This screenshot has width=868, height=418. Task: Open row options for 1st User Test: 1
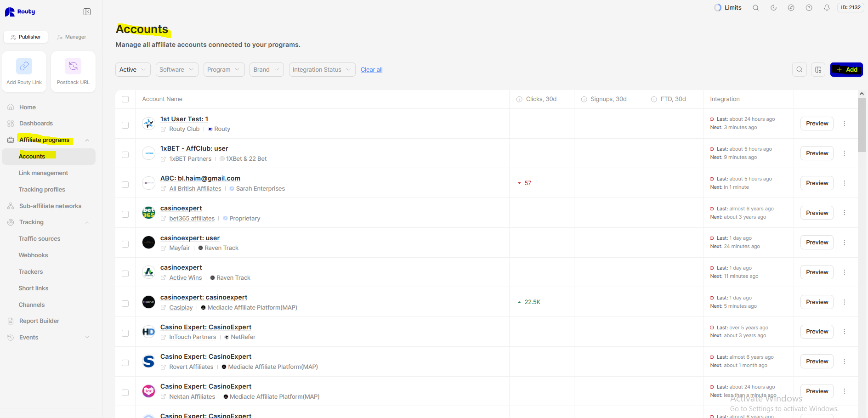click(844, 124)
